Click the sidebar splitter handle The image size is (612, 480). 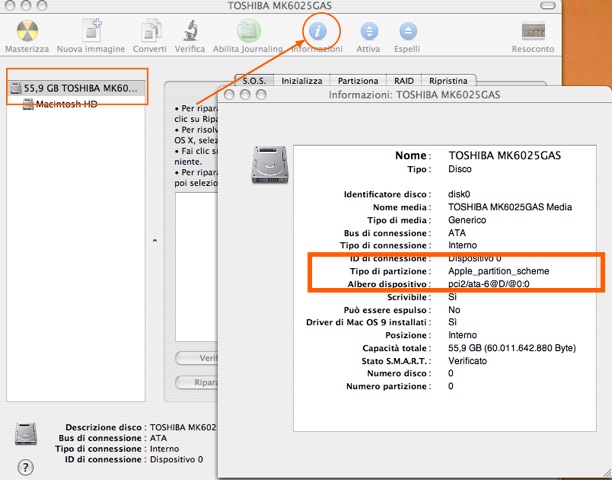(x=155, y=241)
